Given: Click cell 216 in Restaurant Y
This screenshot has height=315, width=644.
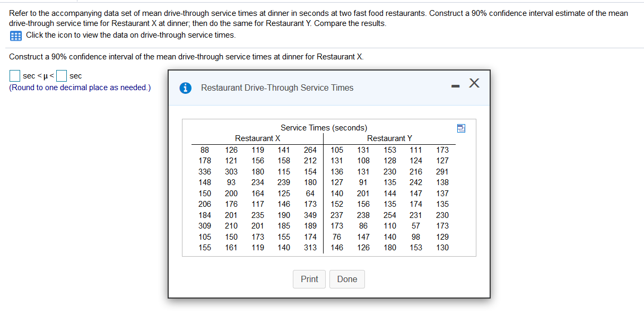Looking at the screenshot, I should tap(416, 172).
